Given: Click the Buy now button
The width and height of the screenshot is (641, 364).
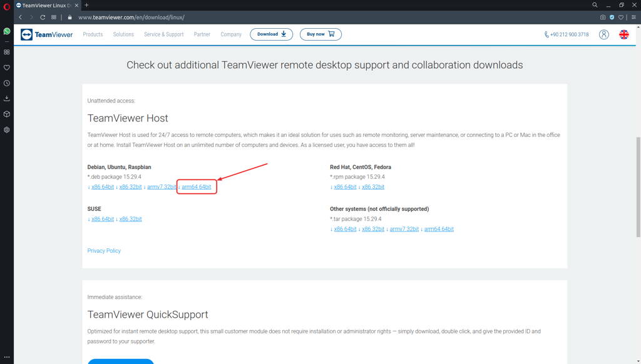Looking at the screenshot, I should tap(320, 34).
